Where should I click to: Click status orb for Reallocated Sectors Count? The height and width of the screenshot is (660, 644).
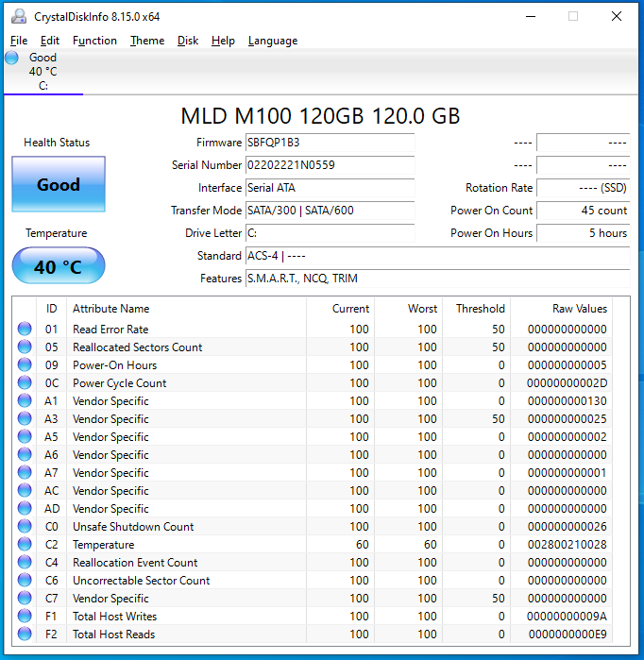pos(25,347)
